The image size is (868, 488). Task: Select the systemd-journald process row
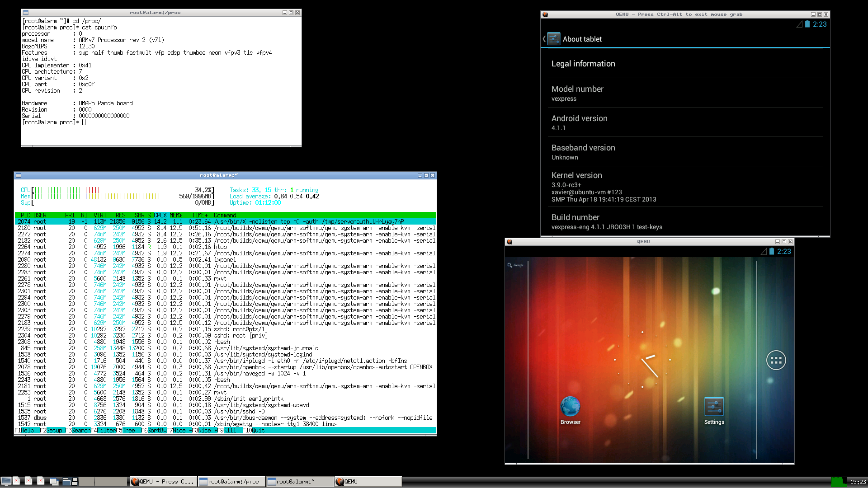[x=225, y=348]
